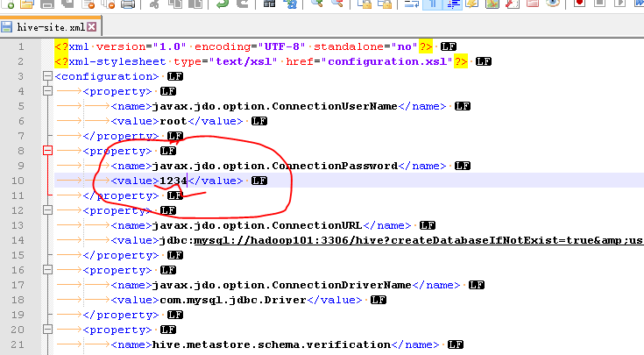Image resolution: width=644 pixels, height=355 pixels.
Task: Open Folder as Workspace icon
Action: click(533, 4)
